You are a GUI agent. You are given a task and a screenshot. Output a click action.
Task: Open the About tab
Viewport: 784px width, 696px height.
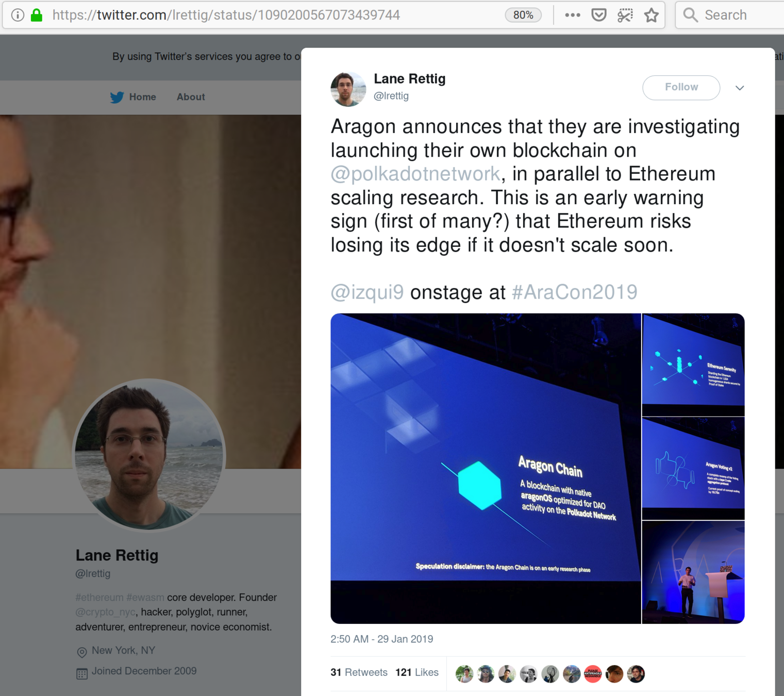(191, 97)
